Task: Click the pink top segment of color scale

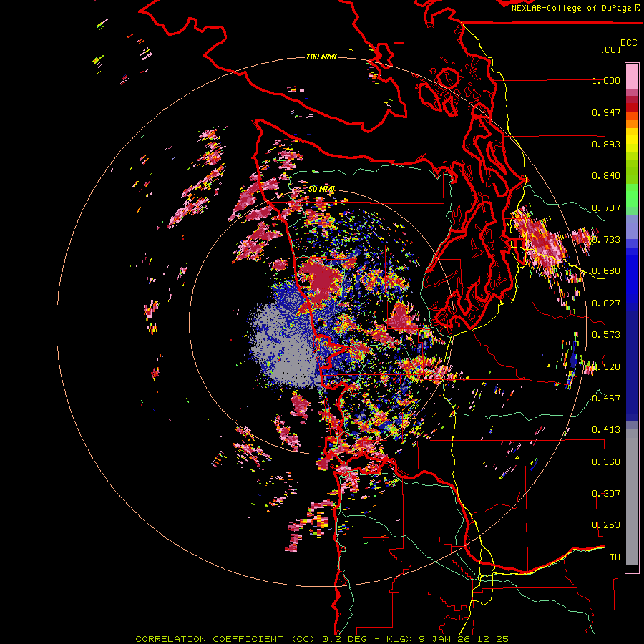Action: pos(632,76)
